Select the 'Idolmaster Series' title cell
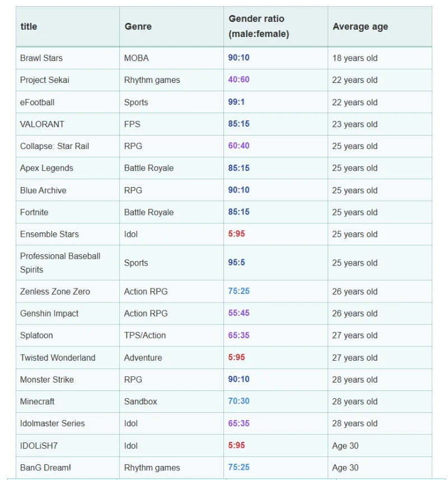 68,423
